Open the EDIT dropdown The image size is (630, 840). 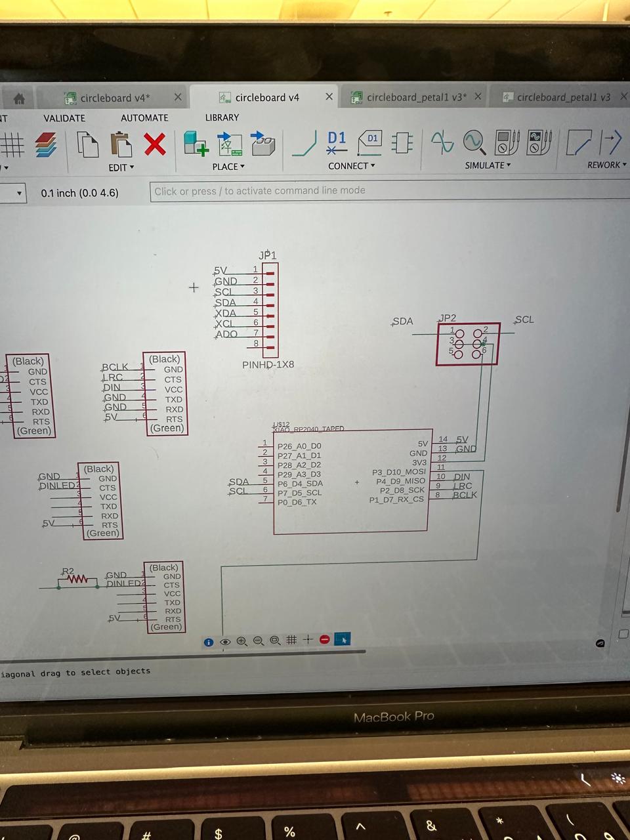click(x=121, y=167)
